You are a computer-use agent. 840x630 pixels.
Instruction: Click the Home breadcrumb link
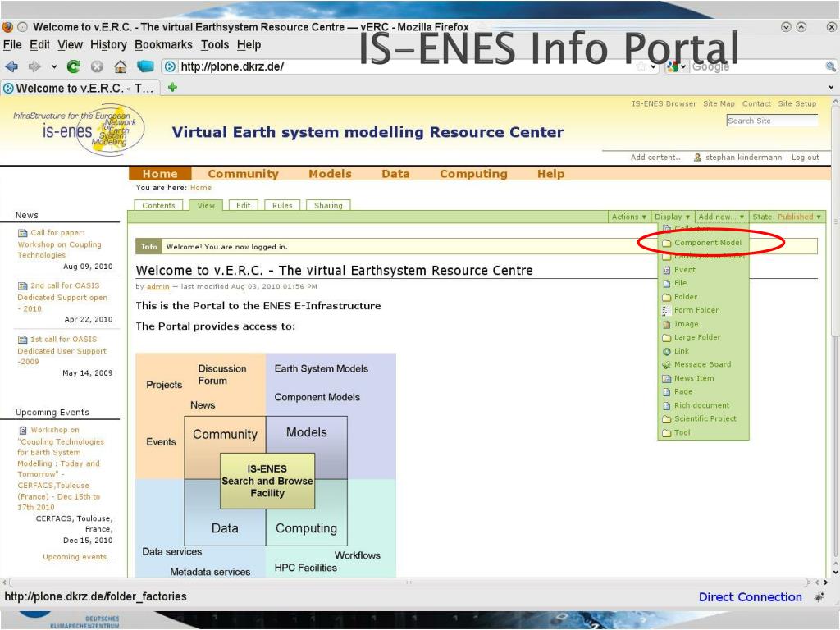click(201, 188)
